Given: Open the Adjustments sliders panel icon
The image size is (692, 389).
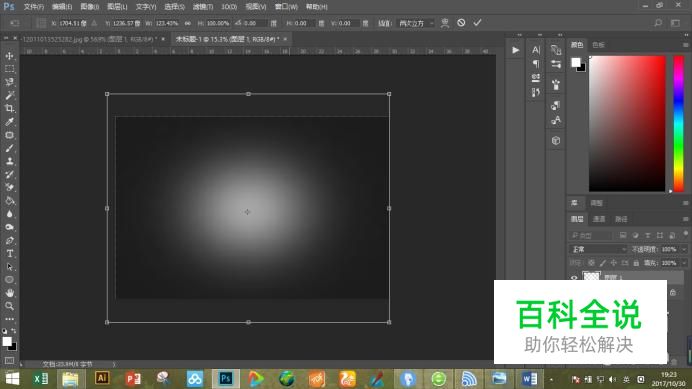Looking at the screenshot, I should point(556,64).
